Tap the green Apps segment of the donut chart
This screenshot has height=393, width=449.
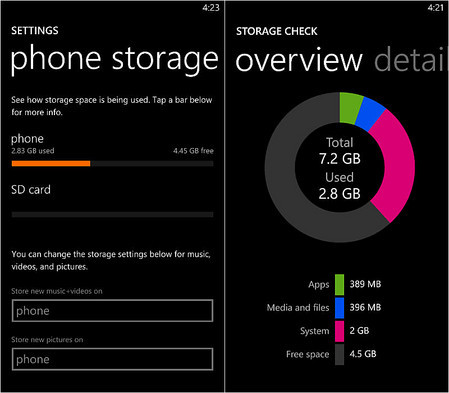[x=350, y=107]
